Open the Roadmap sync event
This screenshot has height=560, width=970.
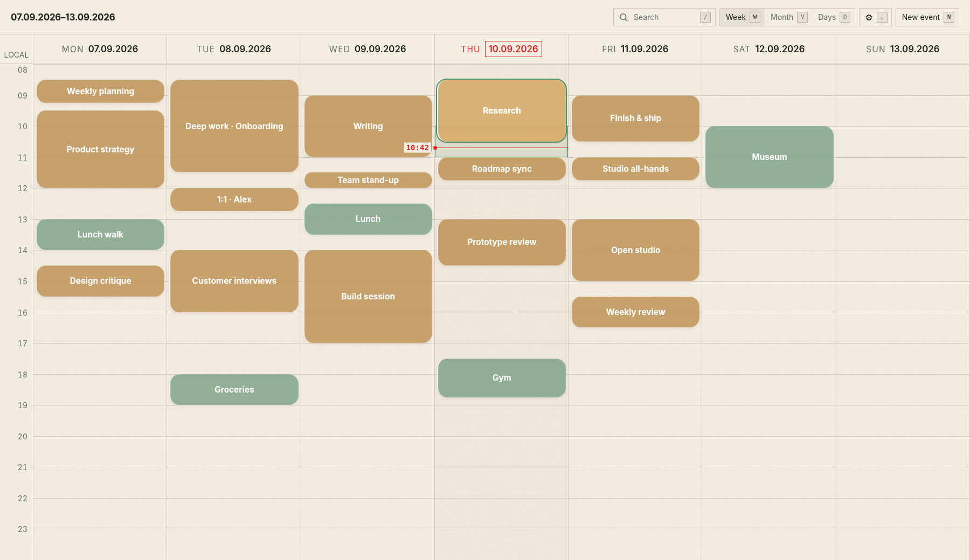(502, 169)
